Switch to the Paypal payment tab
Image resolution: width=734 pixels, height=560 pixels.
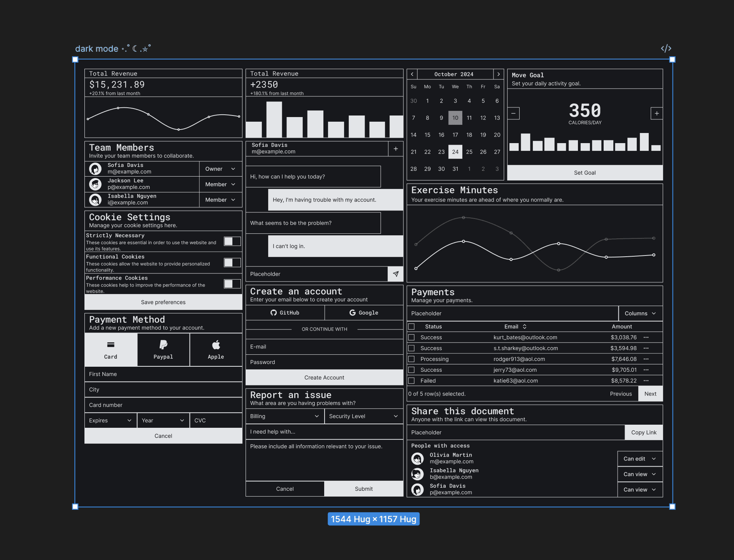(163, 349)
